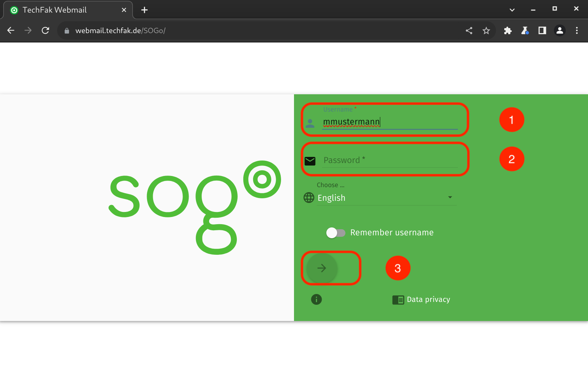
Task: Open the Chrome profile avatar
Action: (x=560, y=31)
